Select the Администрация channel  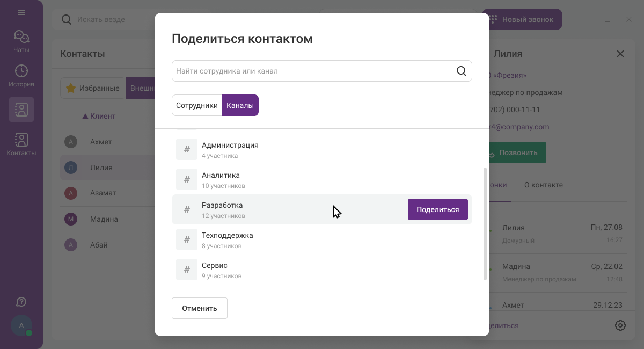tap(230, 149)
